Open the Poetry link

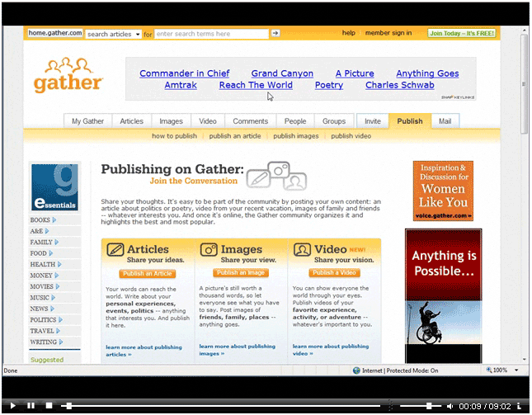[329, 85]
